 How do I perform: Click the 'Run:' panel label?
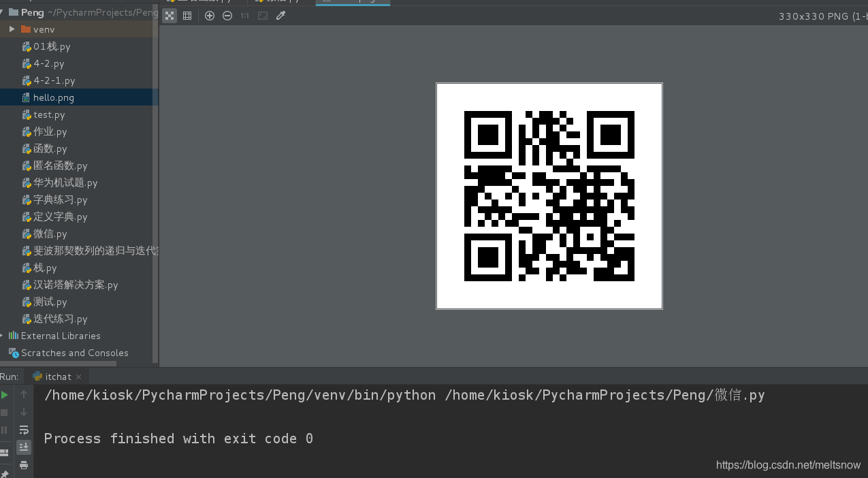click(x=10, y=377)
